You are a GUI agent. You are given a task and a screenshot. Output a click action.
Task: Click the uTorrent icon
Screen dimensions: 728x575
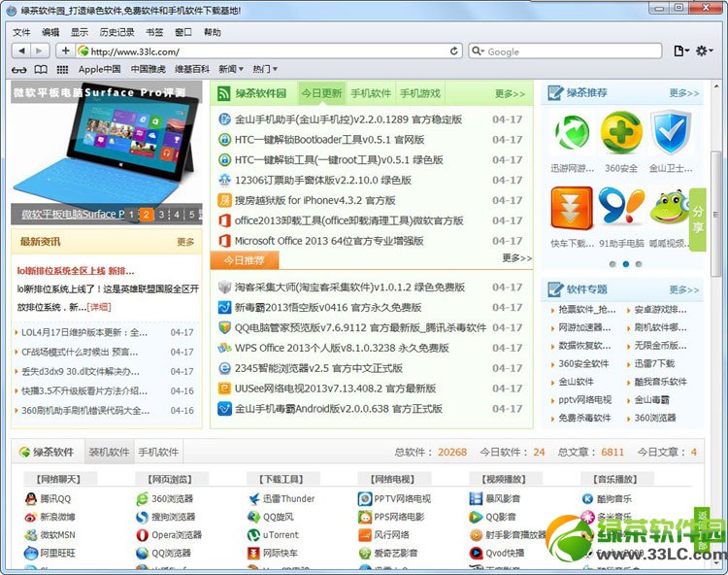tap(254, 535)
